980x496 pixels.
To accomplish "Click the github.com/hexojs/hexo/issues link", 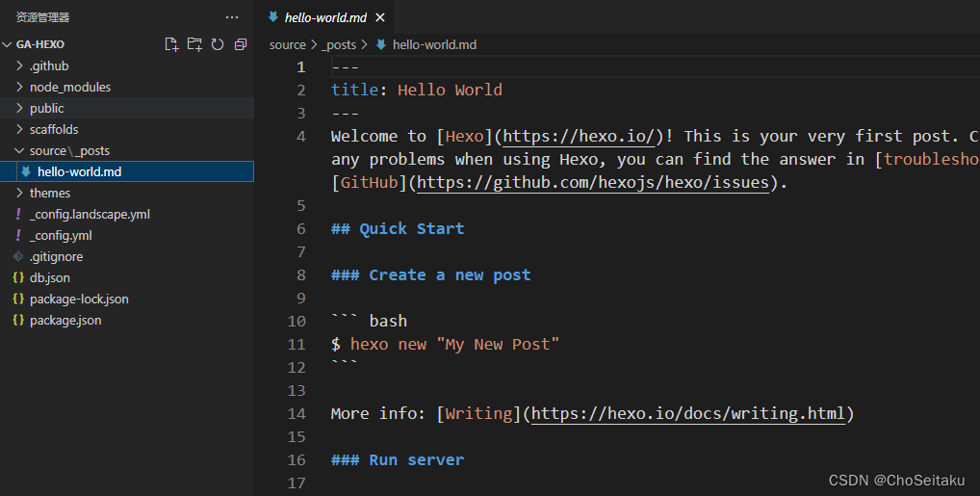I will point(593,183).
